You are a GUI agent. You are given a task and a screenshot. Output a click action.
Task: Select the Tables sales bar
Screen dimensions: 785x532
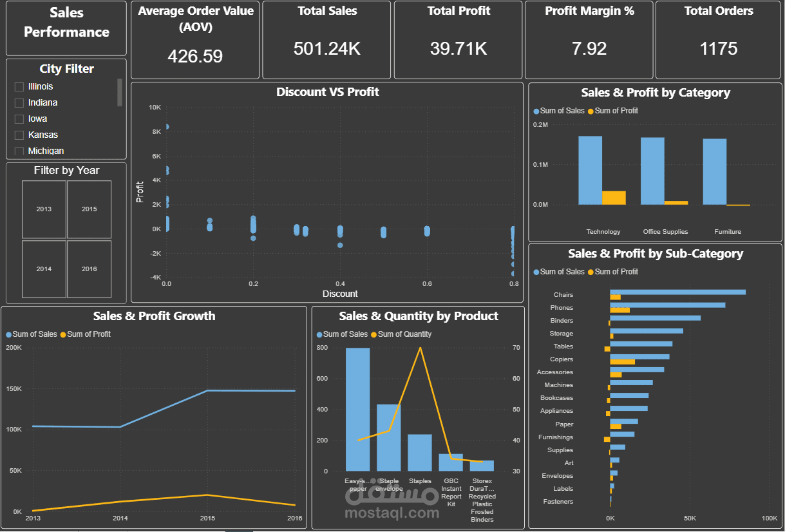tap(641, 344)
